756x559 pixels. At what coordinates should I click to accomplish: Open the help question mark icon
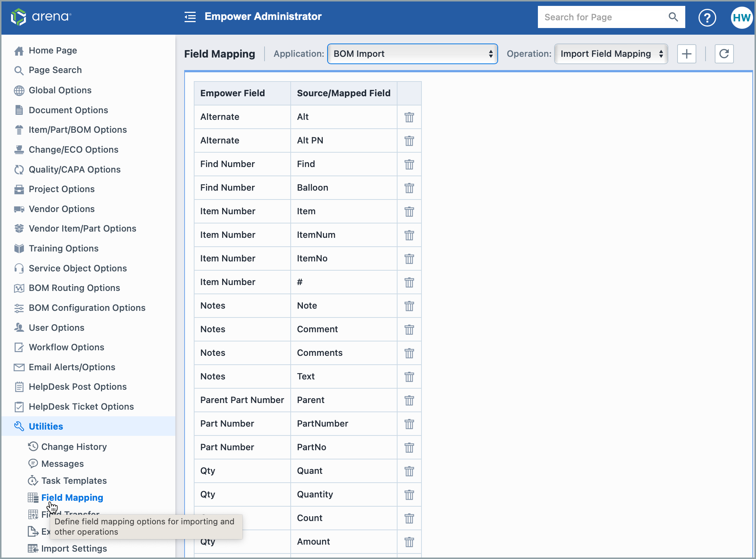707,17
